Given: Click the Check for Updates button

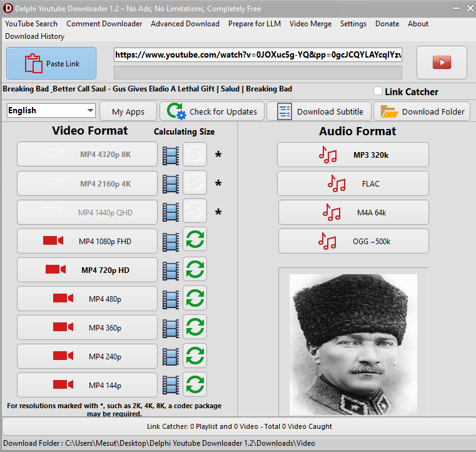Looking at the screenshot, I should click(212, 111).
